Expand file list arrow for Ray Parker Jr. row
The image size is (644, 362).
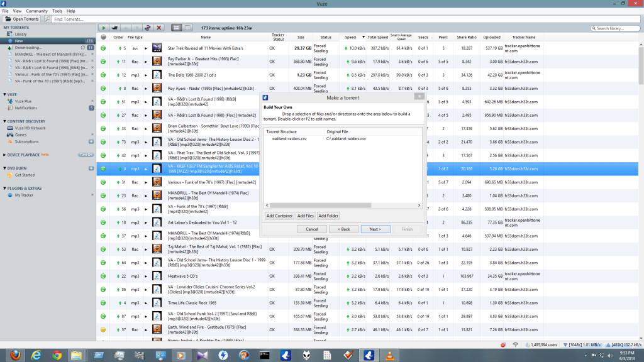coord(146,62)
